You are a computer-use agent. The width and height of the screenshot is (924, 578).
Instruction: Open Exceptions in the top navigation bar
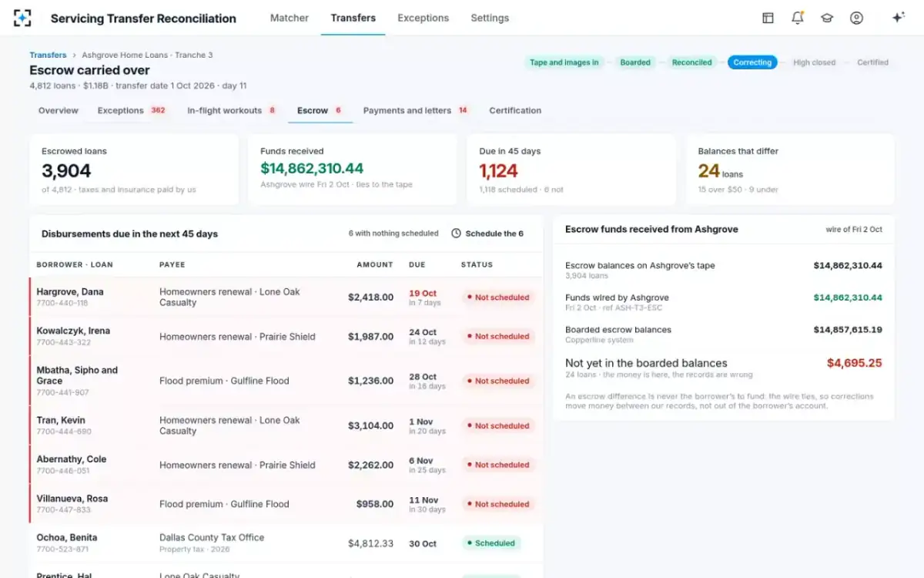click(x=423, y=18)
